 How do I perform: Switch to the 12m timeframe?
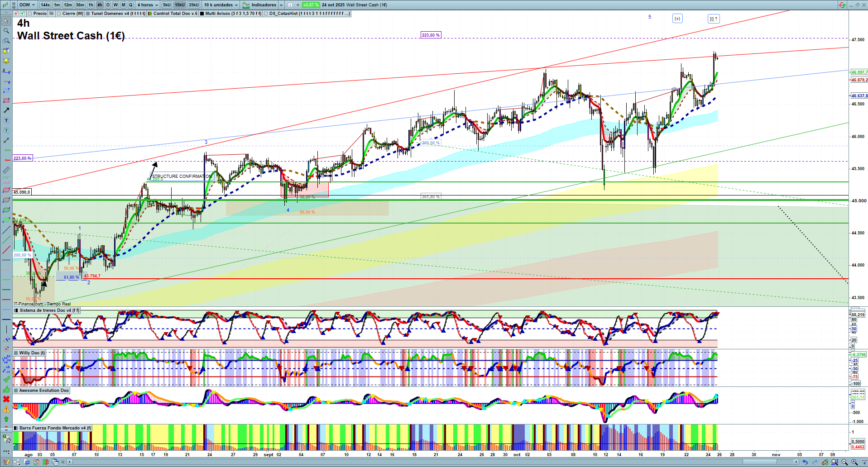tap(67, 5)
